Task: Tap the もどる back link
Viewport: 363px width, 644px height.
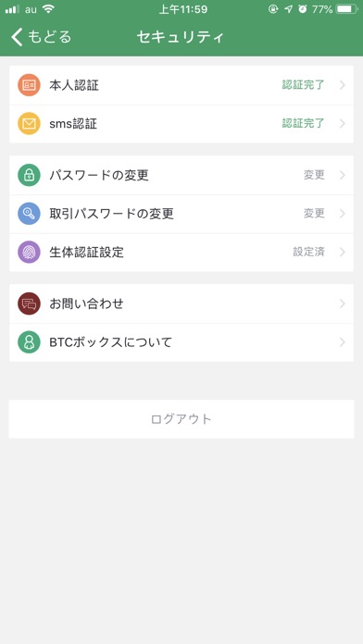Action: pos(41,37)
